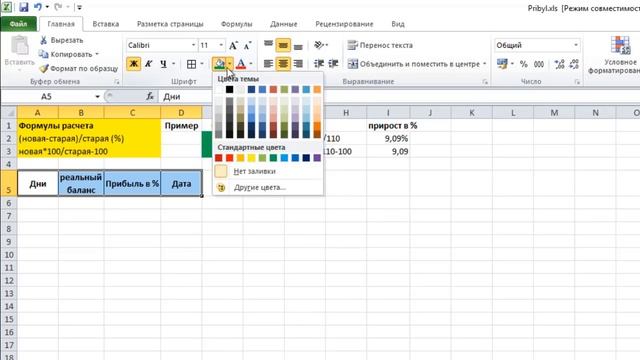Screen dimensions: 640x360
Task: Decrease font size with the small A icon
Action: pyautogui.click(x=247, y=45)
